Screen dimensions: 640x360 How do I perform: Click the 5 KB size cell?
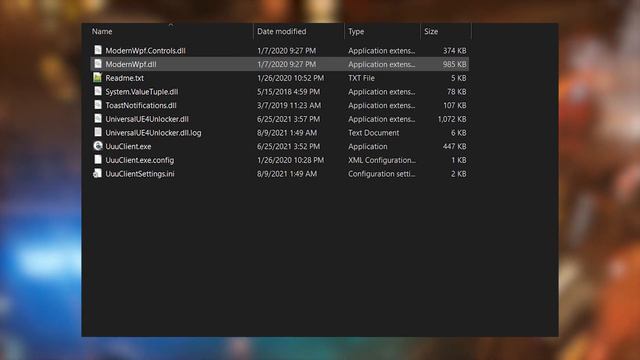point(459,78)
